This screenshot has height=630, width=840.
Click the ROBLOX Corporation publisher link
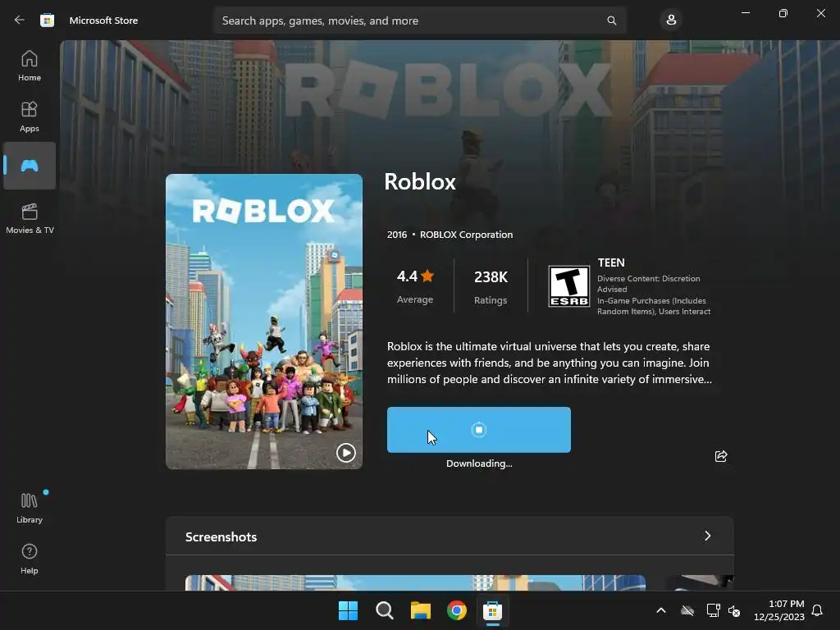tap(466, 235)
